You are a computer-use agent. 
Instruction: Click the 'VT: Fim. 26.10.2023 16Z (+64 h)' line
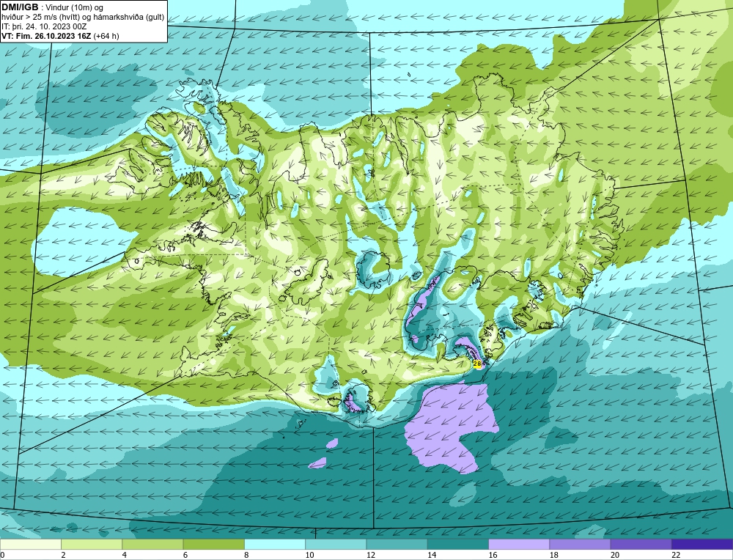click(60, 36)
